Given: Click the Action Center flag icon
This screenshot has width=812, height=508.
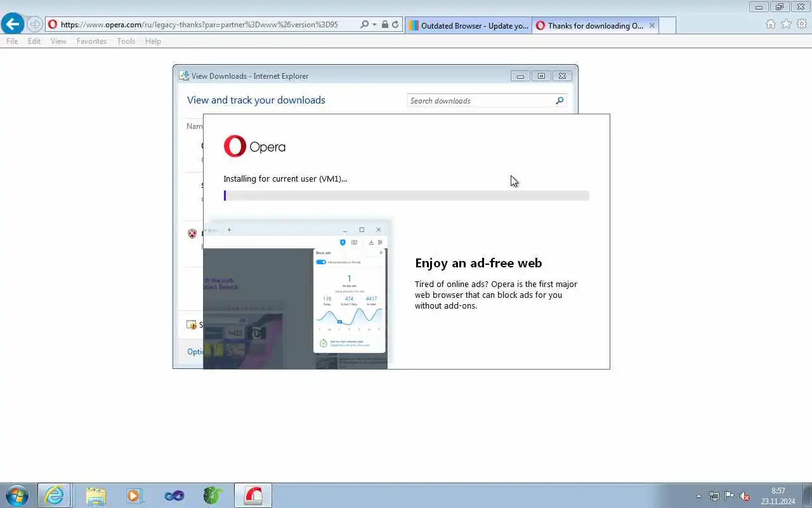Looking at the screenshot, I should coord(730,497).
